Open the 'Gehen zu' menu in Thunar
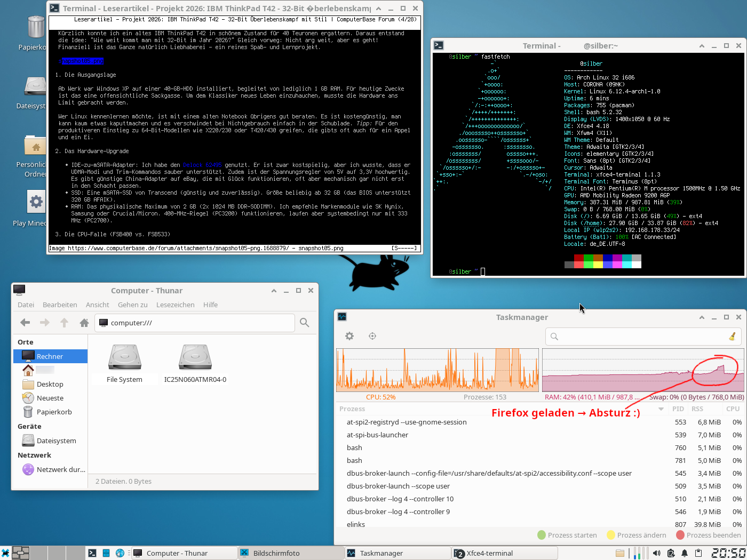Viewport: 747px width, 560px height. [132, 305]
